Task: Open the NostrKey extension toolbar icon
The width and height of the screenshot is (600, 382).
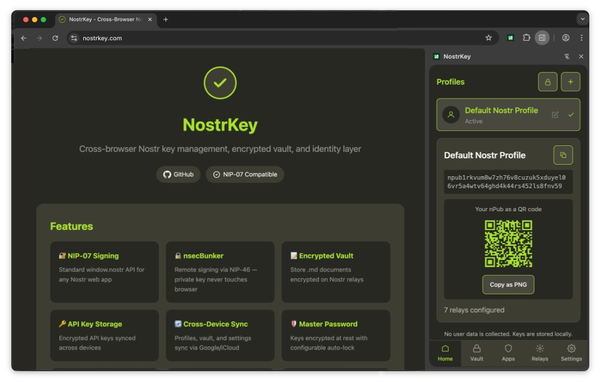Action: (510, 38)
